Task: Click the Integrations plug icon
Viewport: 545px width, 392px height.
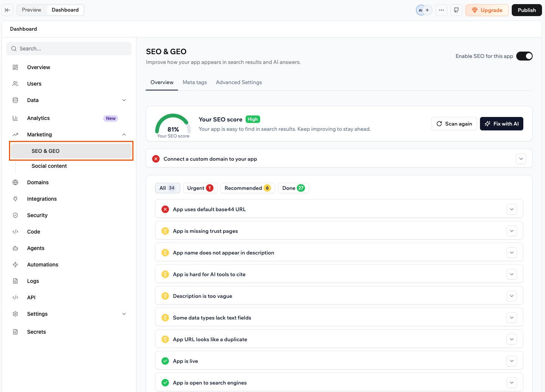Action: pyautogui.click(x=15, y=199)
